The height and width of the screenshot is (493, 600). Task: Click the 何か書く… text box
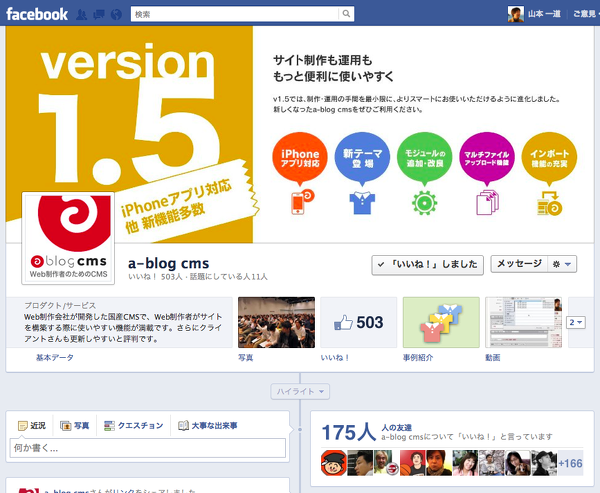tap(148, 448)
